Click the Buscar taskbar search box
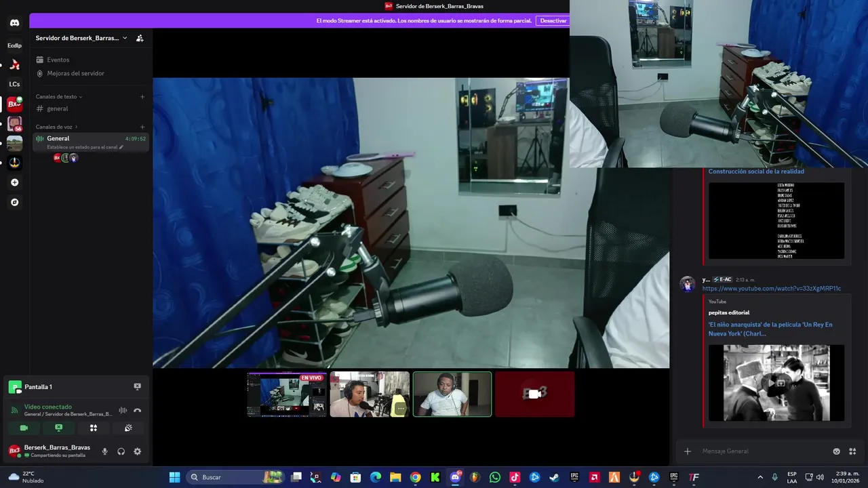Image resolution: width=868 pixels, height=488 pixels. click(237, 477)
